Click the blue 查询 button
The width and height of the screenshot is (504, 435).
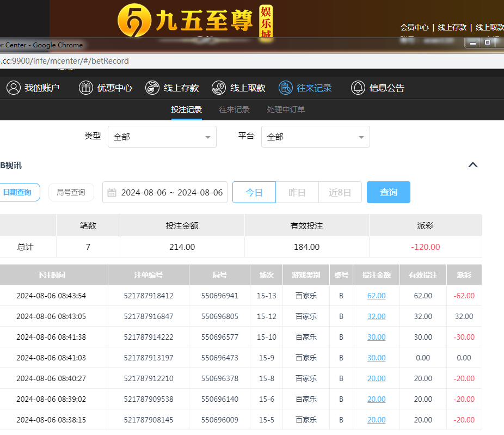pyautogui.click(x=388, y=192)
